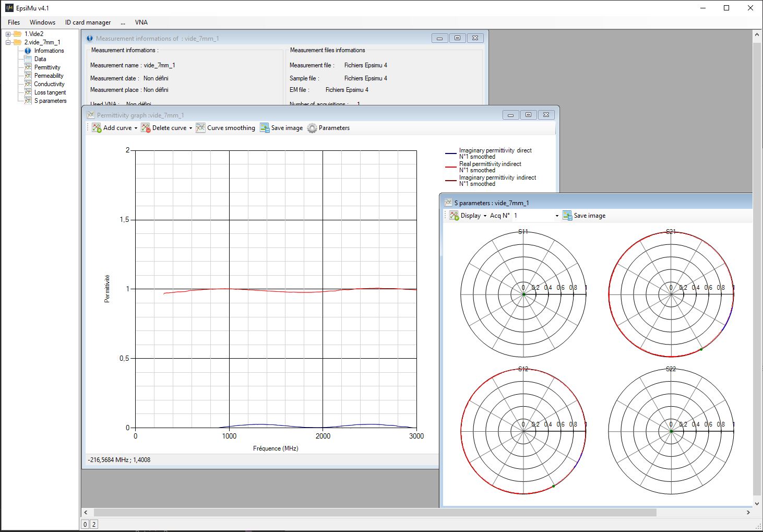The image size is (763, 532).
Task: Click the Permittivity tree icon
Action: coord(28,67)
